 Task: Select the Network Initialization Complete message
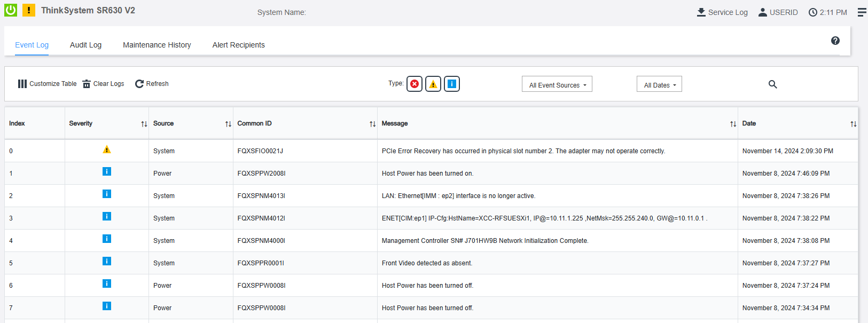pyautogui.click(x=485, y=241)
